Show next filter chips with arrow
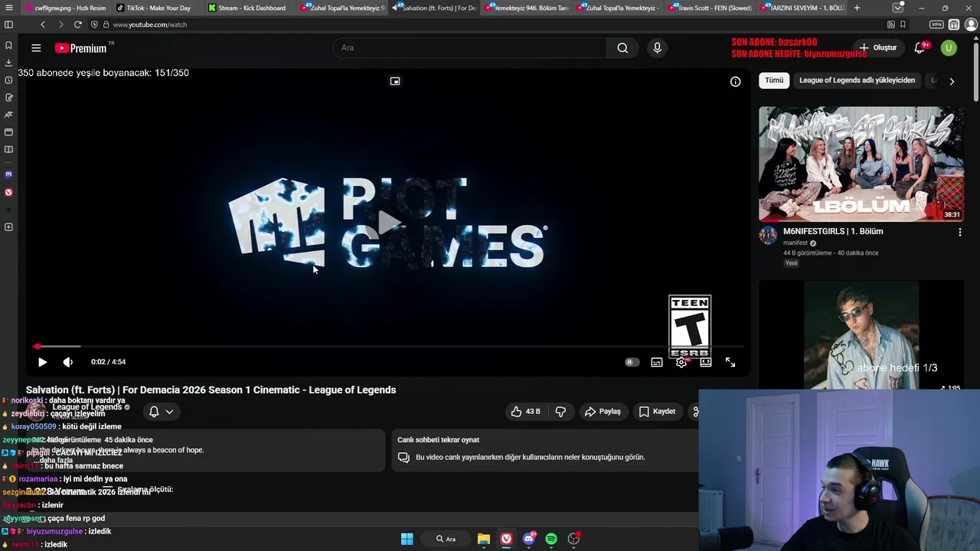Screen dimensions: 980x551 coord(952,81)
